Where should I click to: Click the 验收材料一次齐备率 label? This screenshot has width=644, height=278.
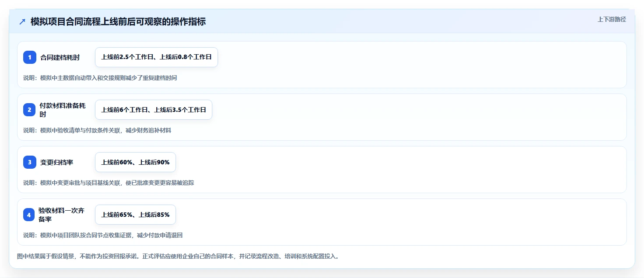(x=61, y=215)
